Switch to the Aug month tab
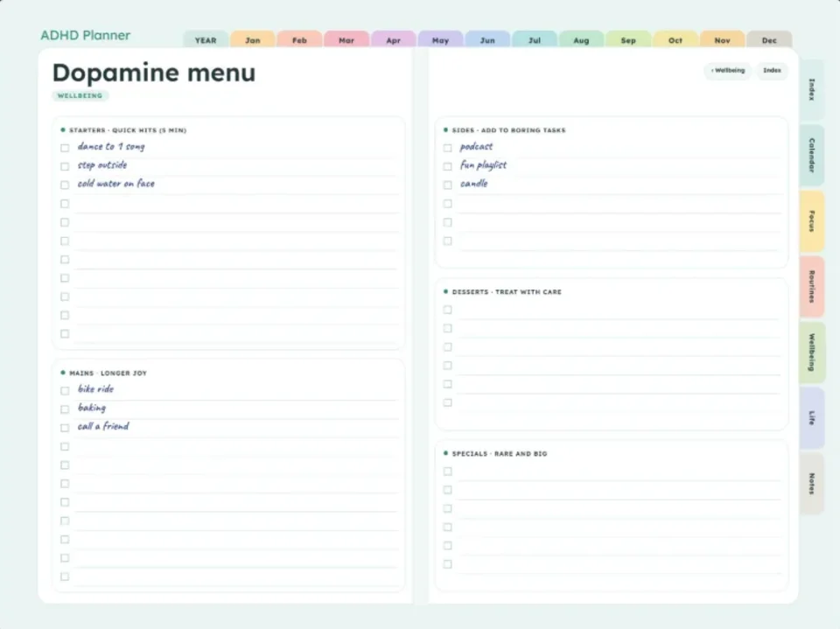Viewport: 840px width, 629px height. point(581,40)
